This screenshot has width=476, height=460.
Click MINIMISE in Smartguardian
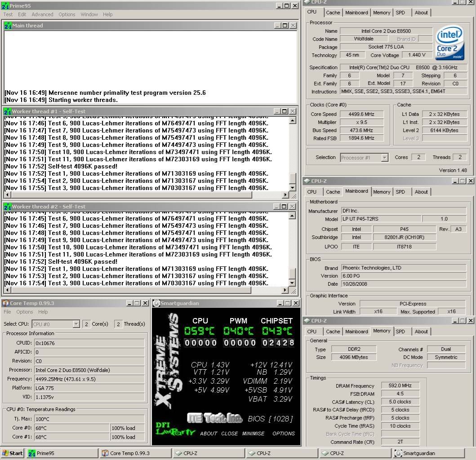click(x=253, y=433)
